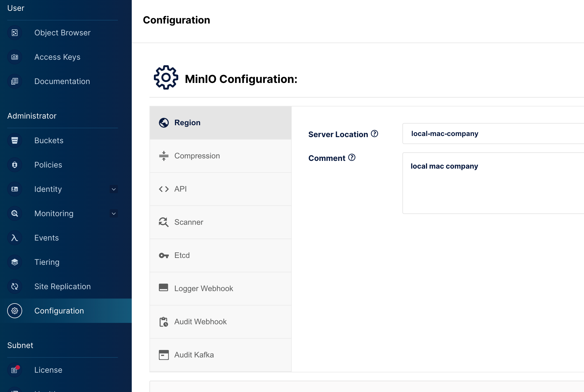Navigate to Policies
The height and width of the screenshot is (392, 584).
point(66,165)
